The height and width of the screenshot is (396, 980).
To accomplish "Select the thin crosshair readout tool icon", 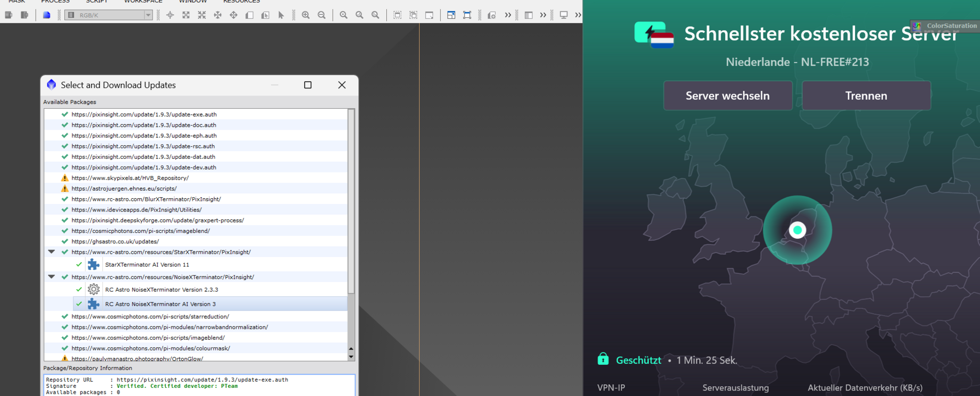I will [170, 15].
